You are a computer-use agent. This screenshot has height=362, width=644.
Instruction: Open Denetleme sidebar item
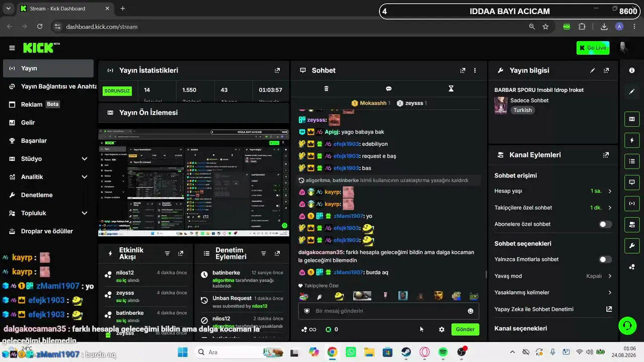[x=48, y=195]
